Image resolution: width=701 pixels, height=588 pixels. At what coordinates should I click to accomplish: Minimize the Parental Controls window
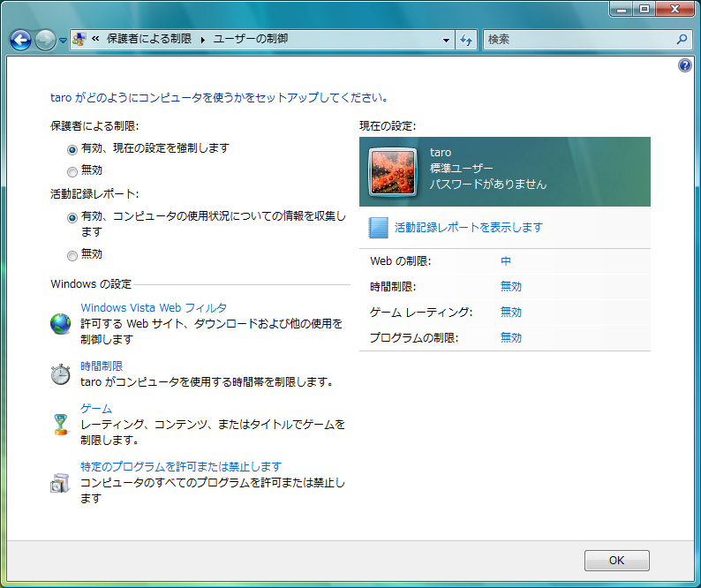(x=622, y=9)
